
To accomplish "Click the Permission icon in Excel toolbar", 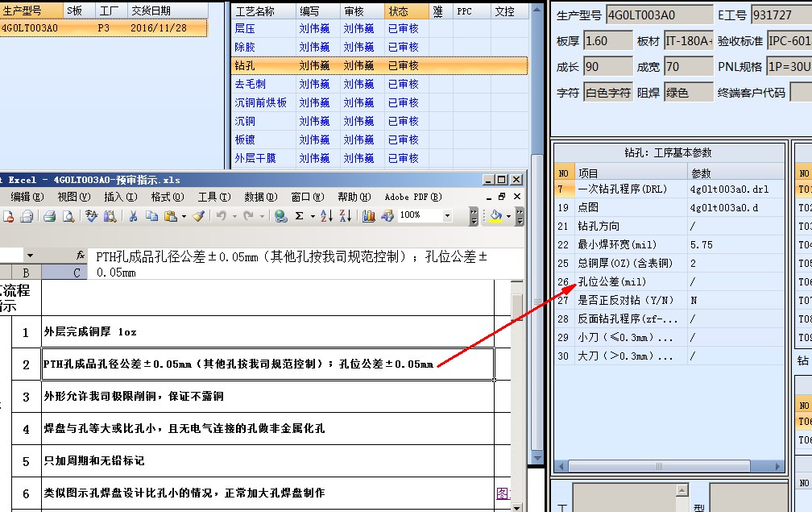I will point(7,216).
